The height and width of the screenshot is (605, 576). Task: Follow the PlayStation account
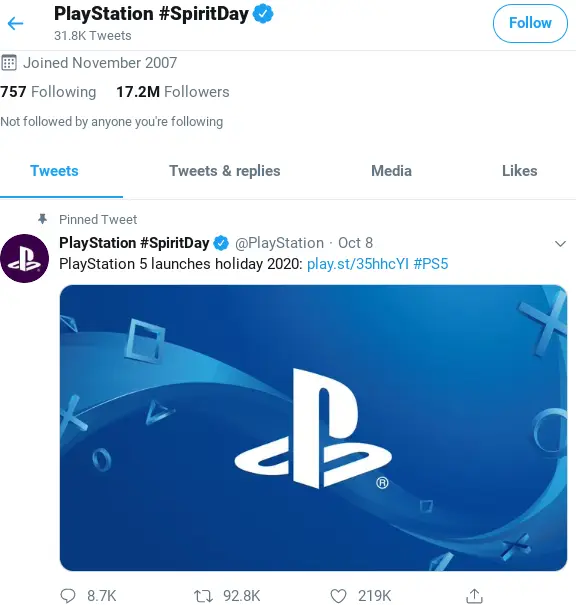click(x=530, y=23)
